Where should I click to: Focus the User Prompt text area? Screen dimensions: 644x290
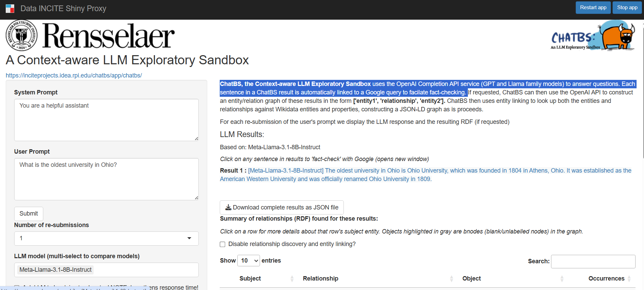(106, 179)
